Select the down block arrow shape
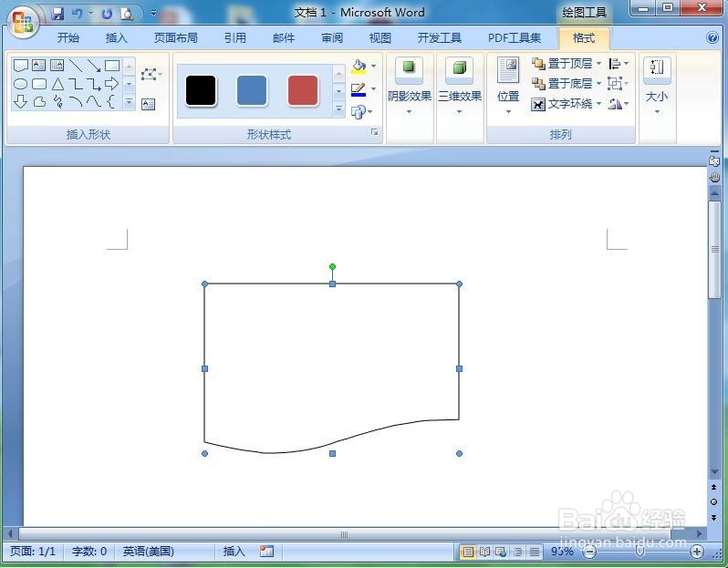Image resolution: width=728 pixels, height=568 pixels. click(20, 101)
